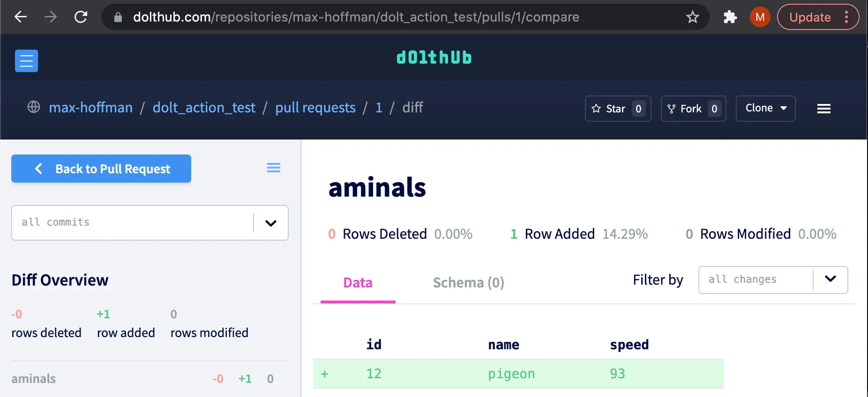Click the M profile avatar in Chrome

pyautogui.click(x=760, y=17)
